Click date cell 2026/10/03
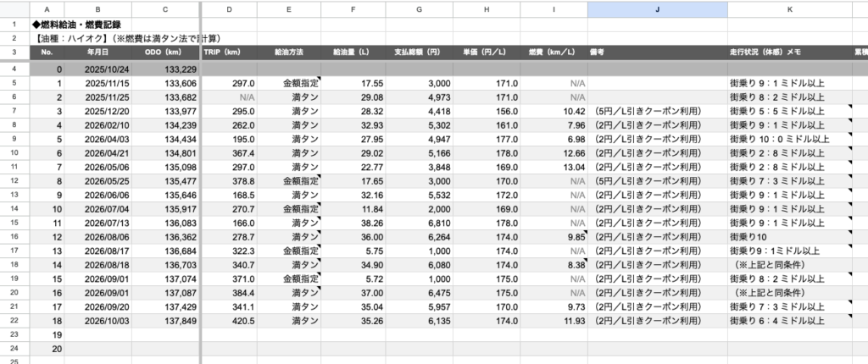 97,321
